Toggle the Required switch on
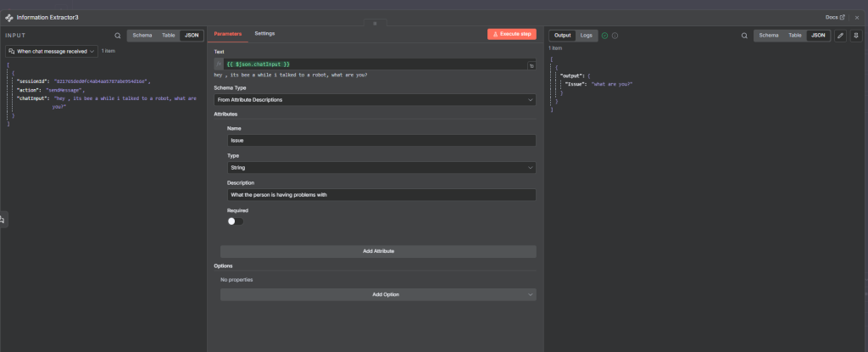 [x=235, y=221]
